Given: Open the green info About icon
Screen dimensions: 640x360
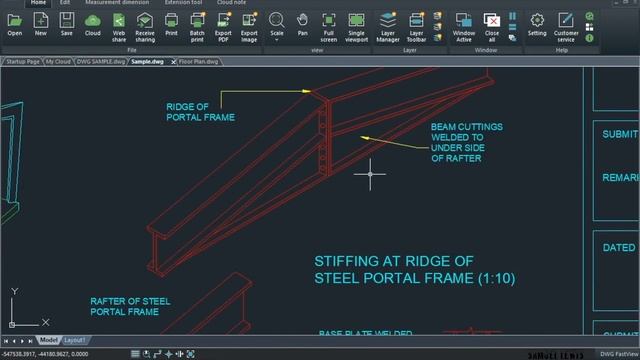Looking at the screenshot, I should (x=589, y=38).
